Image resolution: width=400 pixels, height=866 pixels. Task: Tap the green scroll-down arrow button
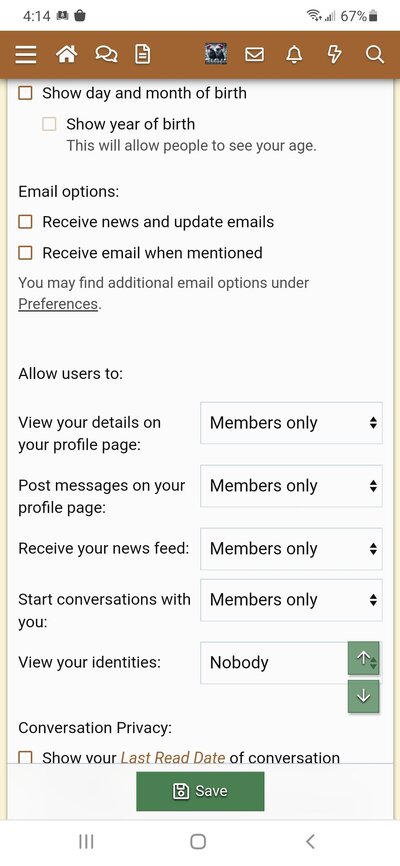coord(364,696)
